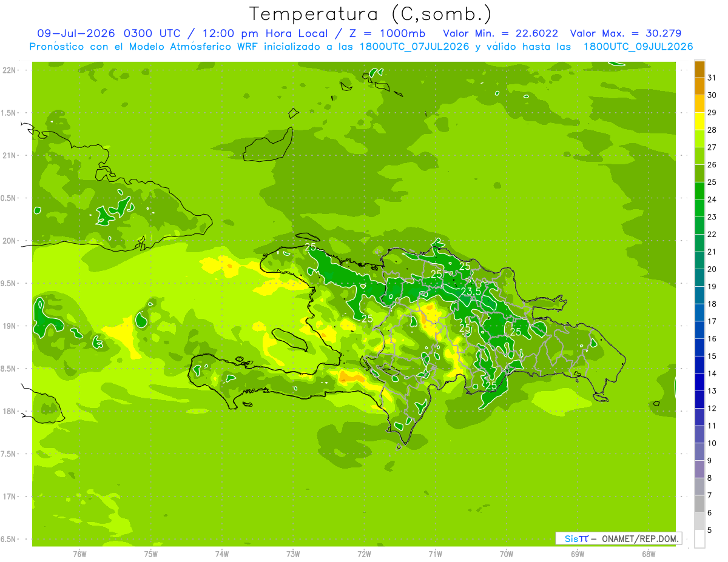The image size is (728, 562).
Task: Click the "21N" latitude label
Action: tap(10, 155)
